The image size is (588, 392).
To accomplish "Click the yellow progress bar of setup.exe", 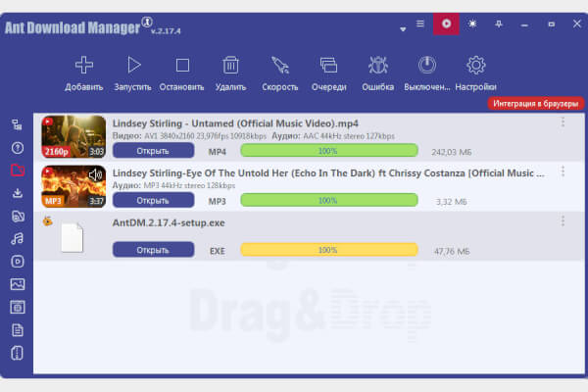I will coord(329,250).
